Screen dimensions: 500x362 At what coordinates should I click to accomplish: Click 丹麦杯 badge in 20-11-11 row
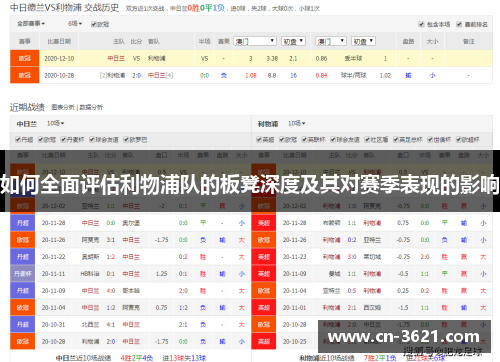click(23, 274)
